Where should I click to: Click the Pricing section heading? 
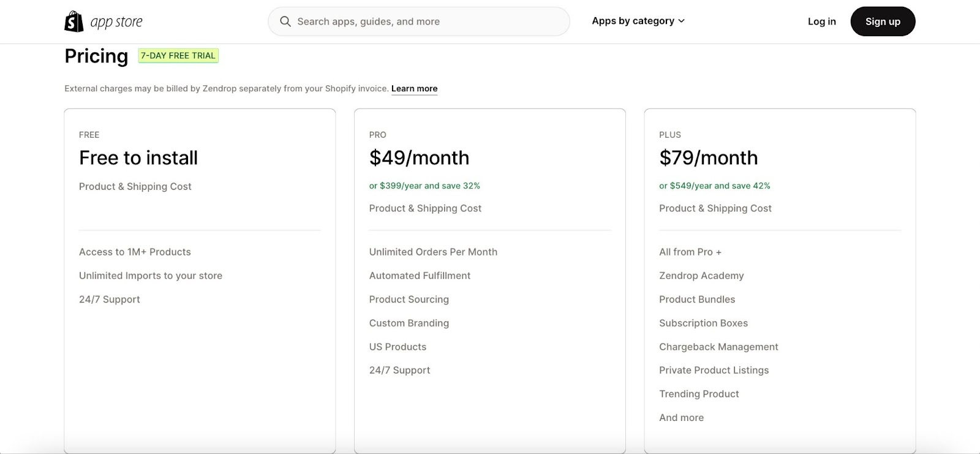[96, 56]
